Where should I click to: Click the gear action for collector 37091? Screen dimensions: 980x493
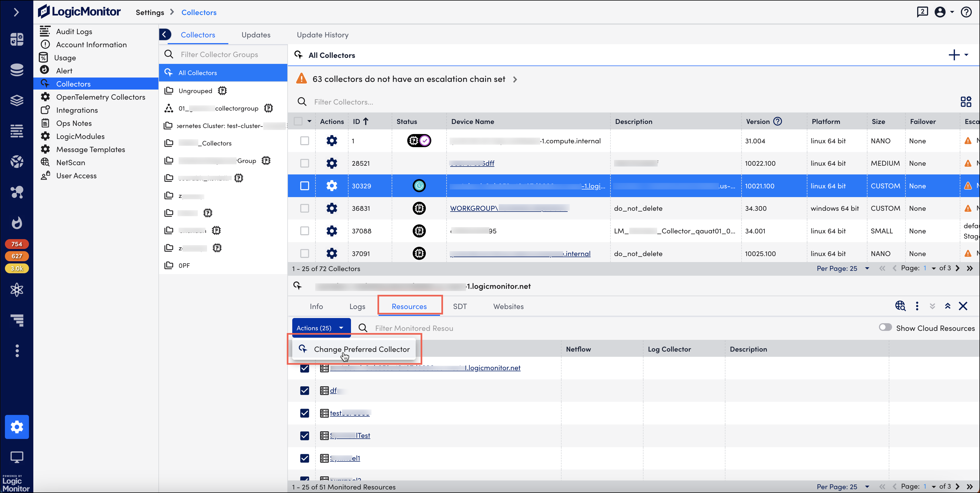coord(332,254)
